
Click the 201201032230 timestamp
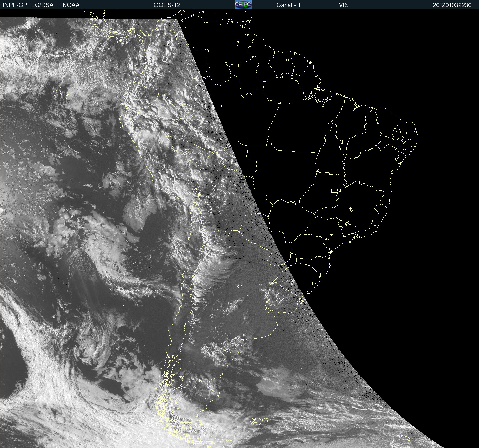coord(452,5)
